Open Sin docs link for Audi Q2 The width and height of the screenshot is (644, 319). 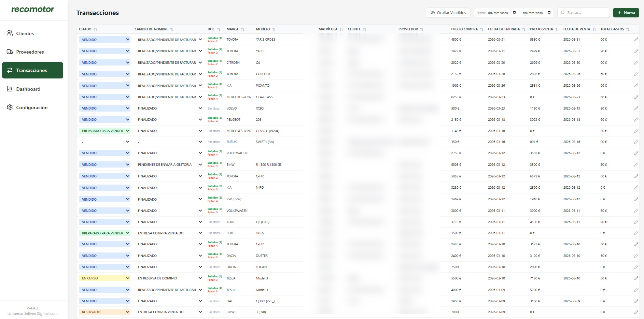[x=213, y=222]
